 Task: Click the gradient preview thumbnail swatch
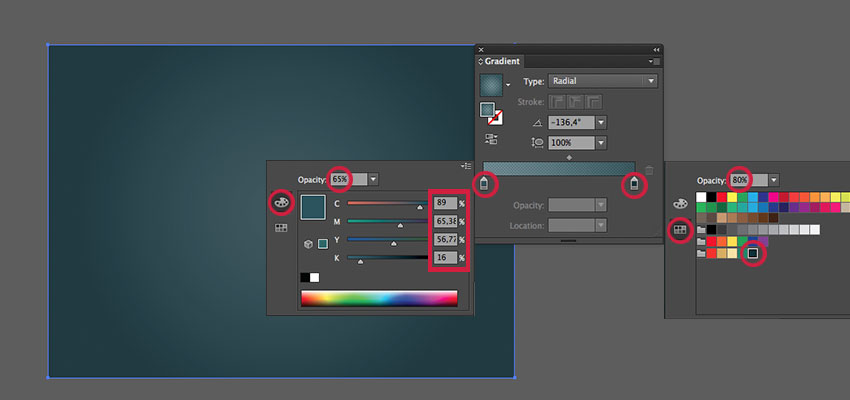tap(491, 85)
